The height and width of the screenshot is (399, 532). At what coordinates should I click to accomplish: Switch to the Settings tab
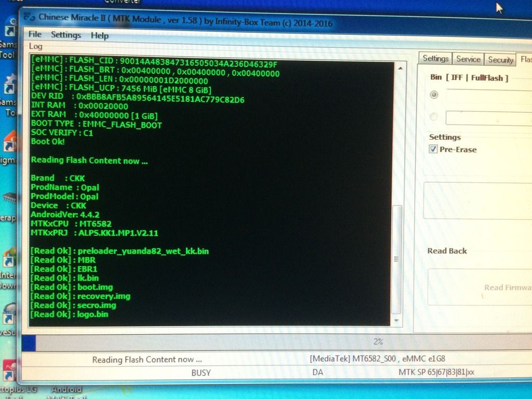(435, 59)
